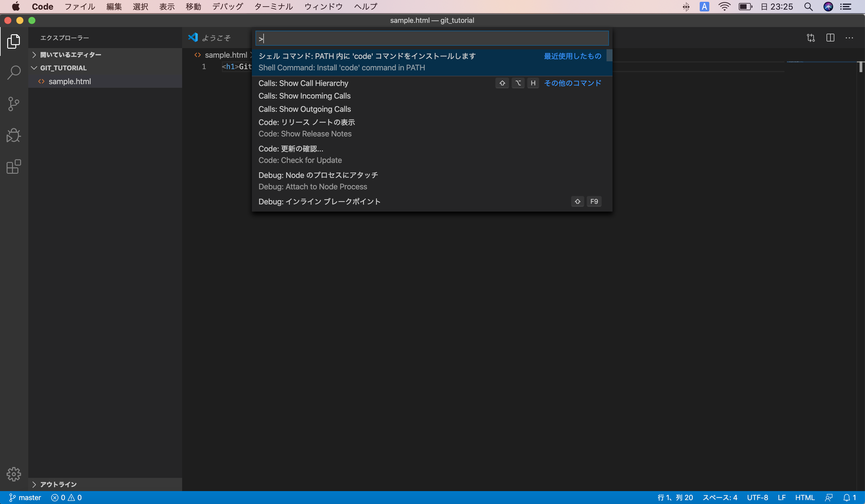Open the Search view icon
The height and width of the screenshot is (504, 865).
(14, 72)
